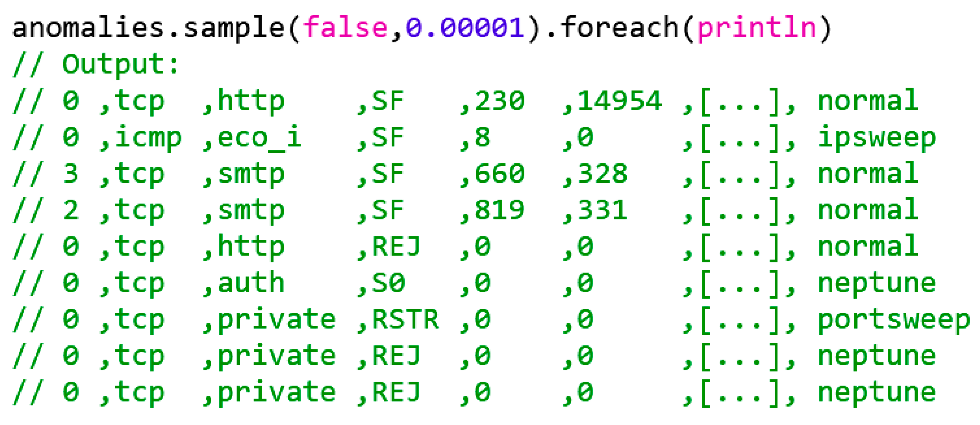Screen dimensions: 980x425
Task: Click the 'foreach' method call
Action: tap(620, 28)
